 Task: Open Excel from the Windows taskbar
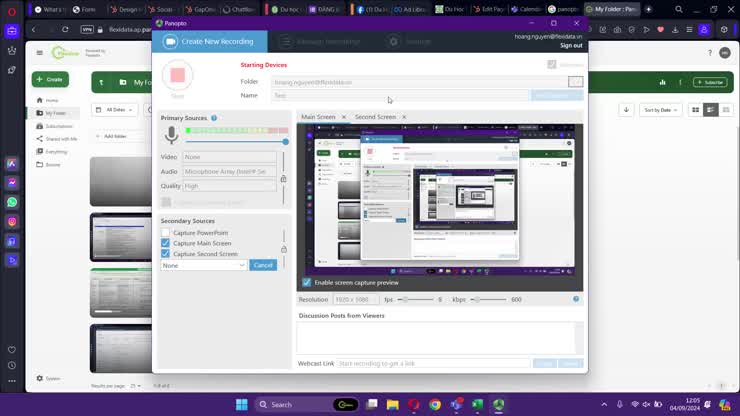click(x=477, y=405)
